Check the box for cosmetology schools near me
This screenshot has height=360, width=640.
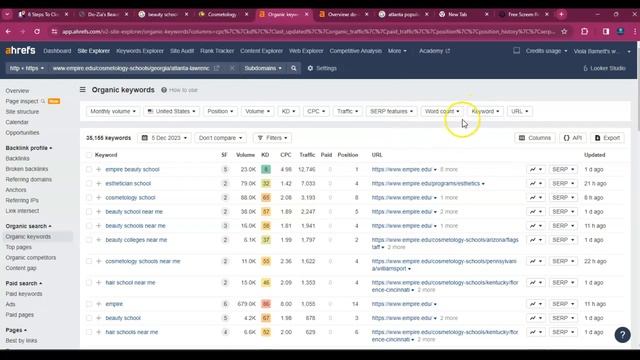click(x=89, y=261)
